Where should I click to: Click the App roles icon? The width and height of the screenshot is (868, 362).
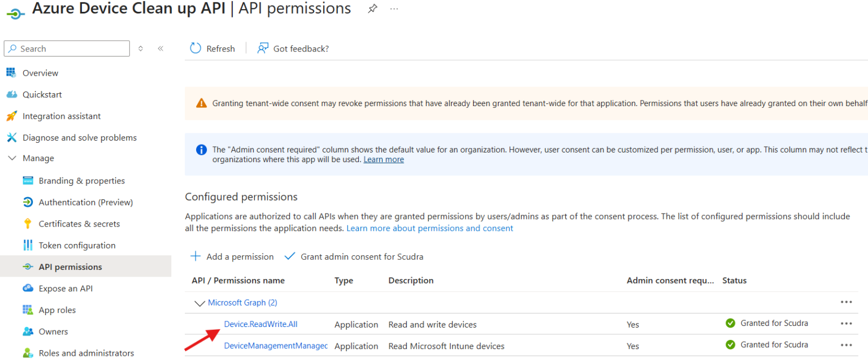coord(28,310)
